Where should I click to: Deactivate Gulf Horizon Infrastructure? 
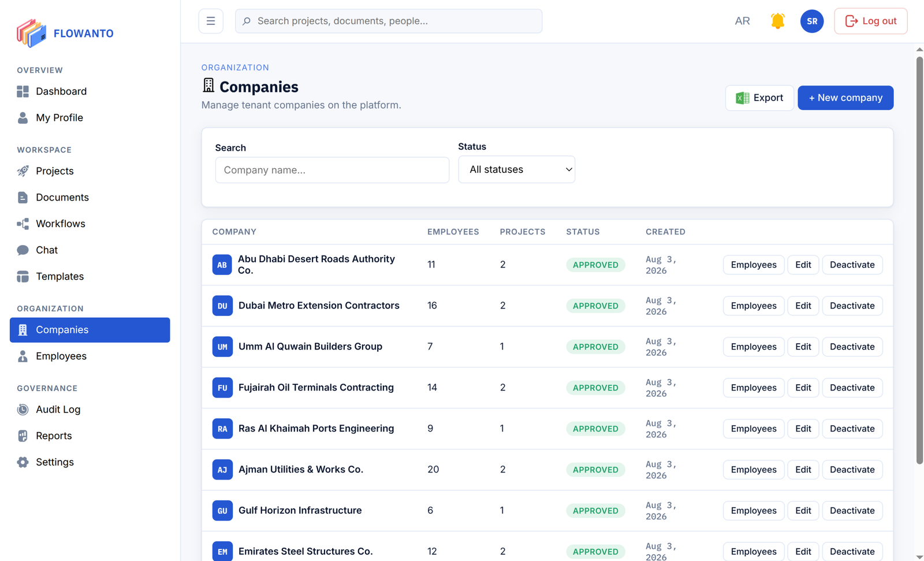click(x=852, y=511)
